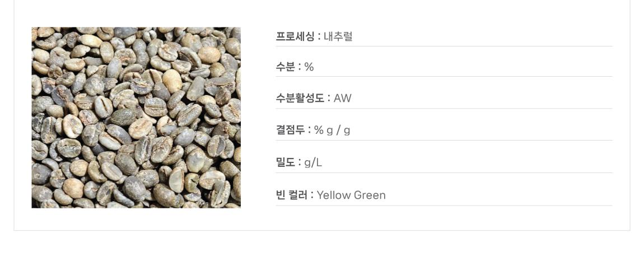The height and width of the screenshot is (280, 644).
Task: Open the green coffee beans photo
Action: click(136, 118)
